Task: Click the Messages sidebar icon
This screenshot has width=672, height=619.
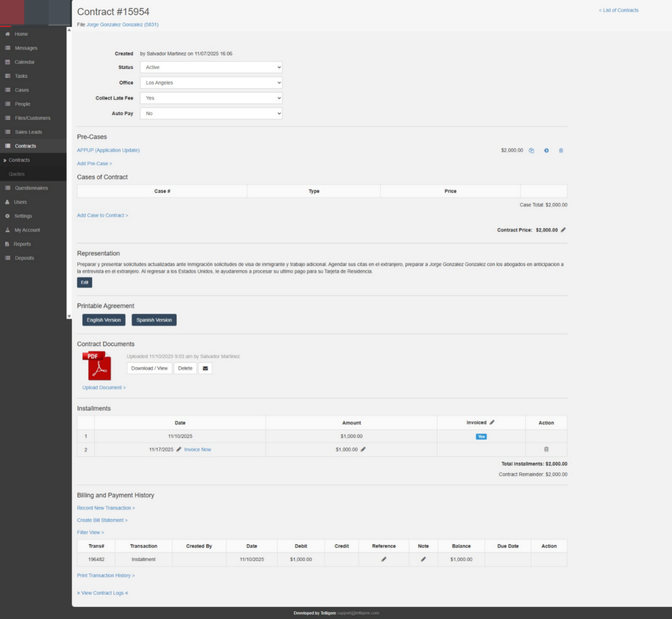Action: (x=7, y=48)
